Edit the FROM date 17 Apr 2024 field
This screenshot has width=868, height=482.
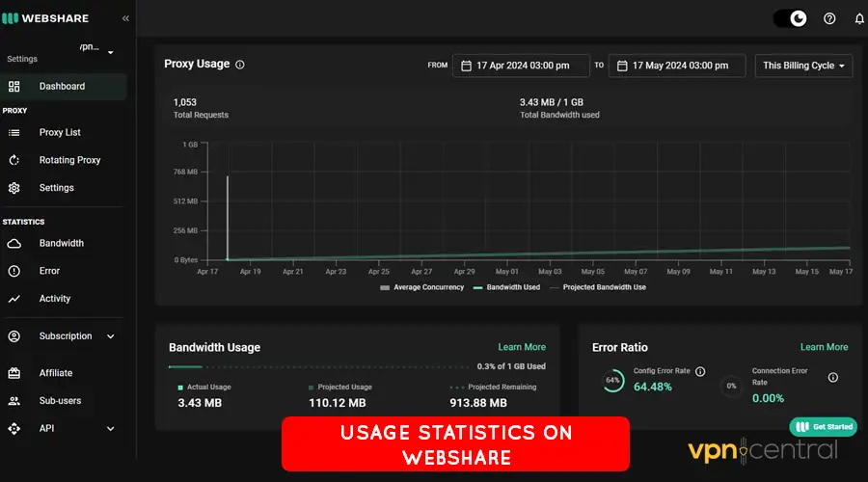(x=521, y=66)
